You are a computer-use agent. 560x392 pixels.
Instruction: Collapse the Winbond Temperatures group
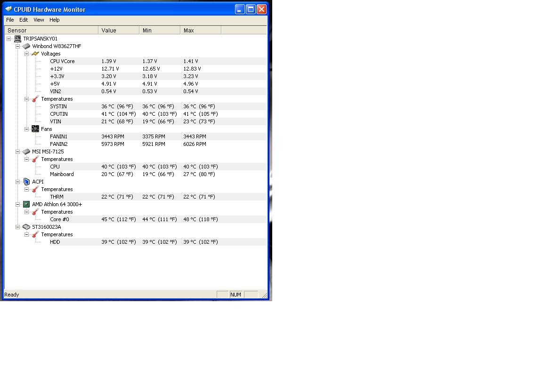point(26,99)
